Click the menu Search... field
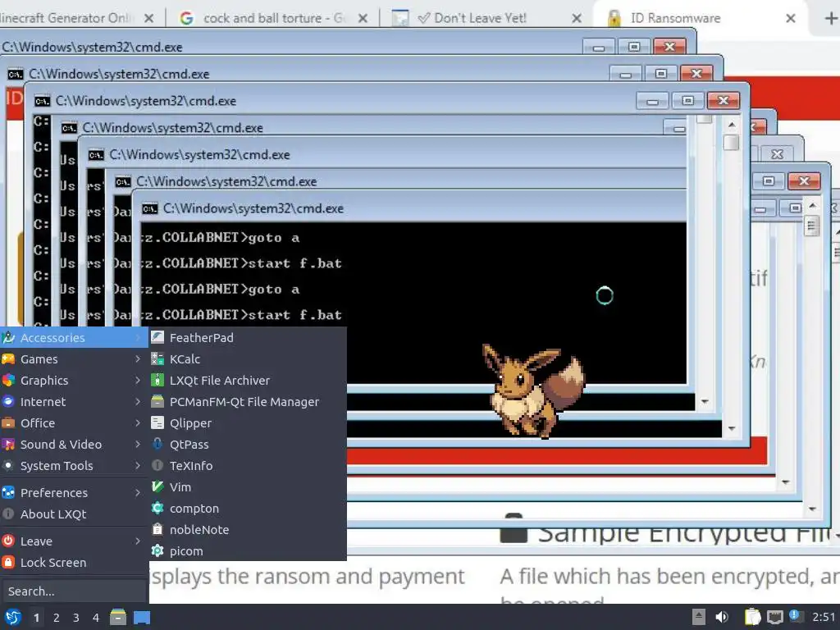 coord(74,591)
